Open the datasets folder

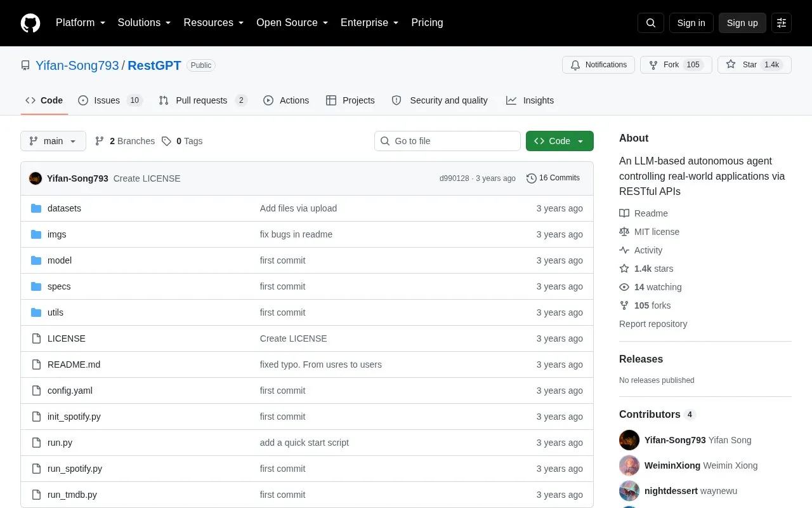pyautogui.click(x=64, y=208)
